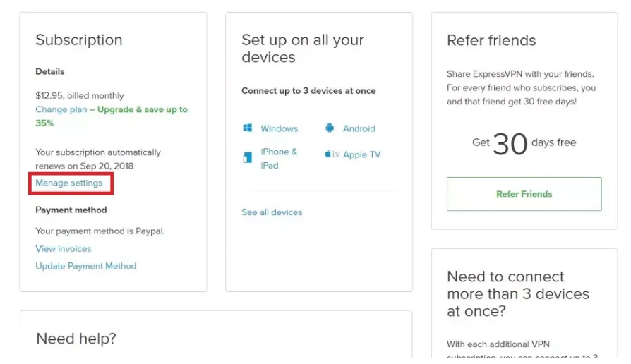The height and width of the screenshot is (364, 631).
Task: Open Manage settings for subscription renewal
Action: pyautogui.click(x=69, y=183)
